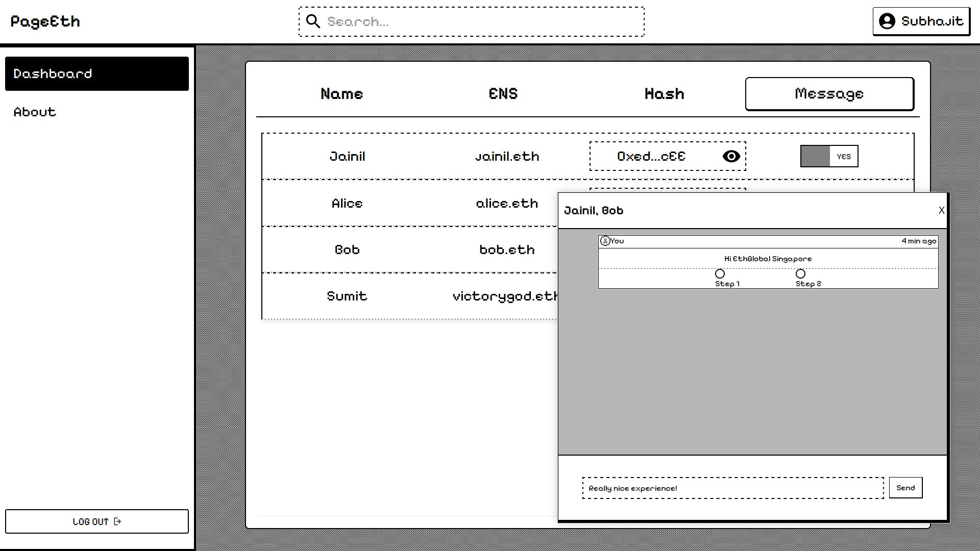Select the victorygod.eth ENS cell
This screenshot has width=980, height=551.
[505, 297]
